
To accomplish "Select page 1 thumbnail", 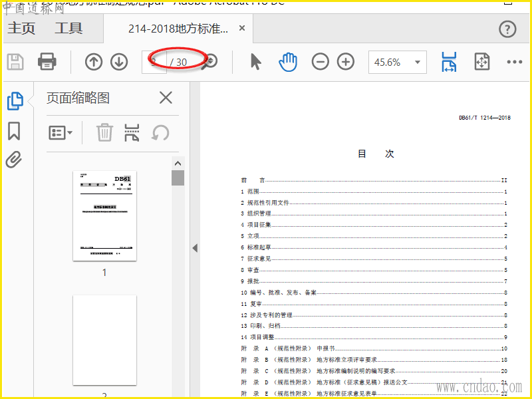I will [x=105, y=215].
